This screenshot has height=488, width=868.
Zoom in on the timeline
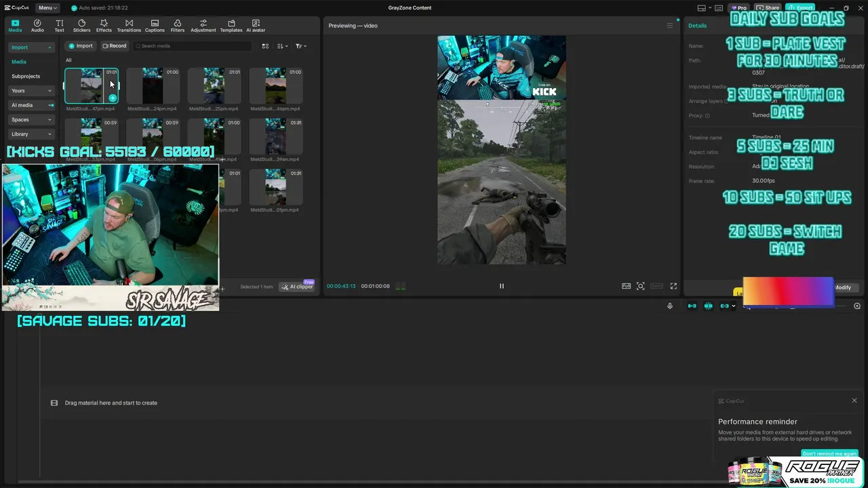click(x=857, y=306)
